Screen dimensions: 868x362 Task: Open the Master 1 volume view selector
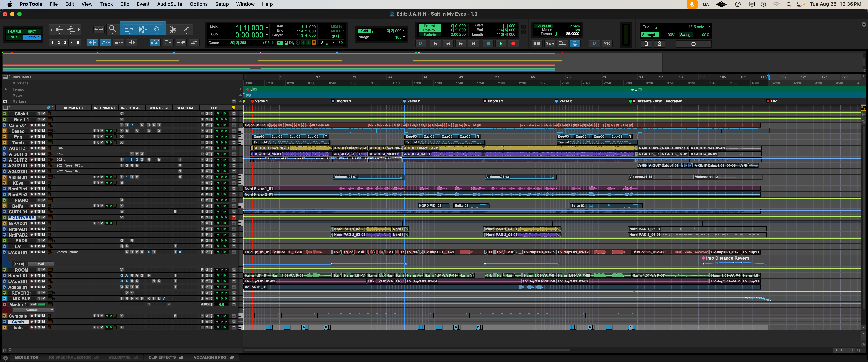pos(33,310)
